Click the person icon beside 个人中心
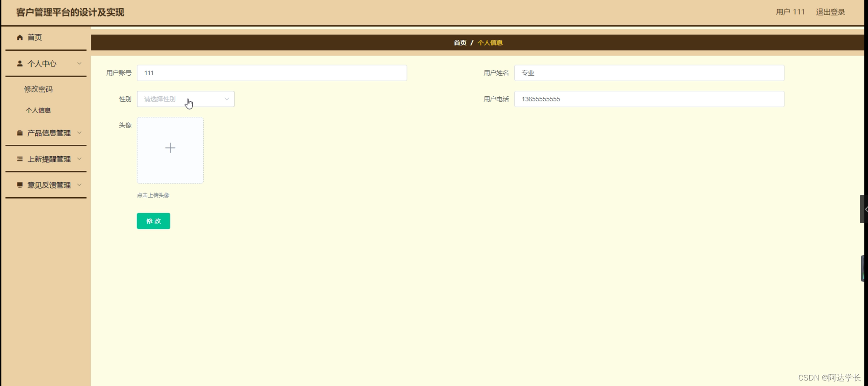Viewport: 868px width, 386px height. tap(20, 64)
